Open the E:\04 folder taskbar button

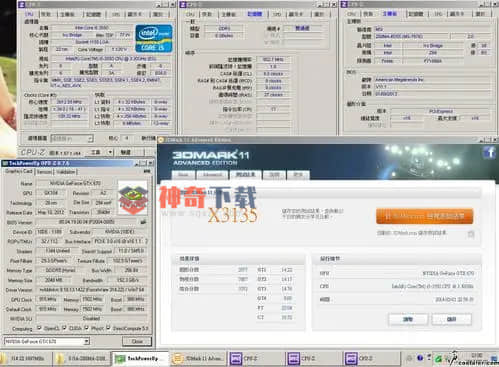[82, 358]
